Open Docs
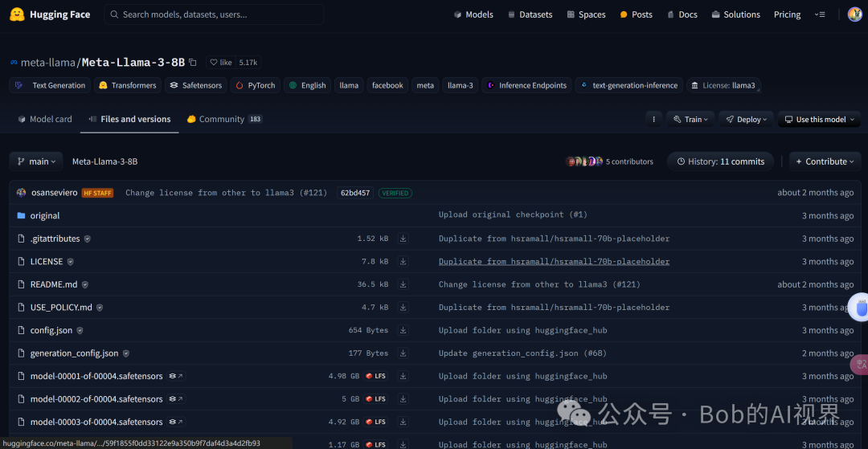The image size is (868, 449). (x=682, y=14)
